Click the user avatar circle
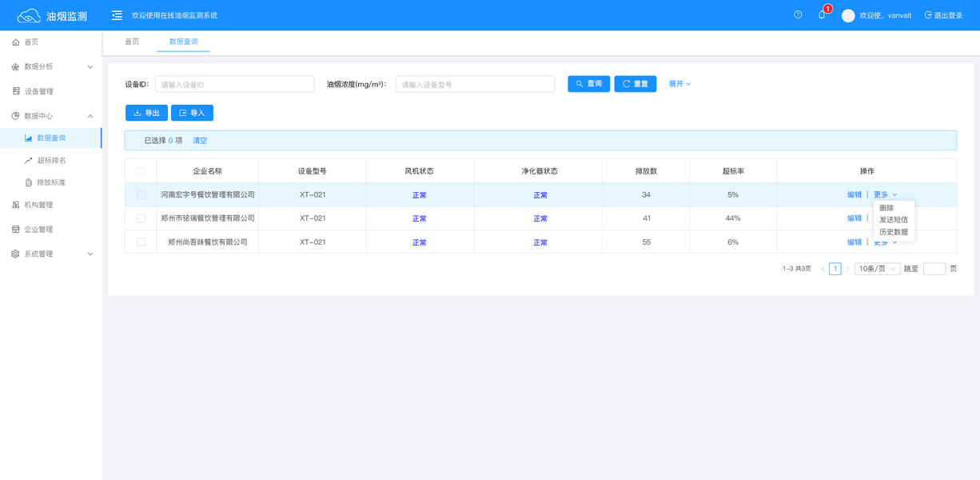 [x=848, y=15]
